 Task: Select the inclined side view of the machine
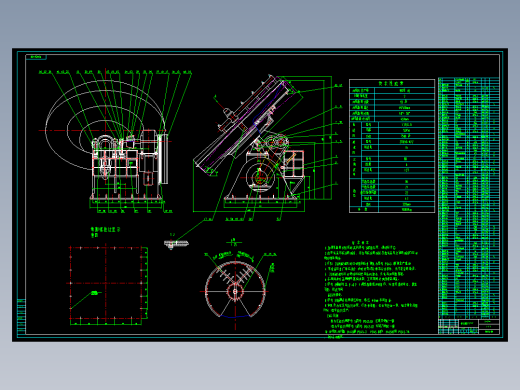coord(267,147)
